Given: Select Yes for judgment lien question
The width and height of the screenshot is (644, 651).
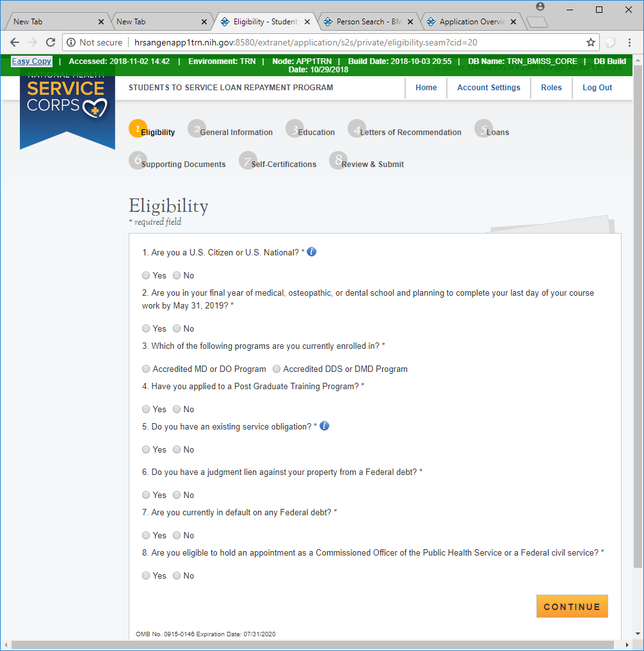Looking at the screenshot, I should (x=146, y=495).
